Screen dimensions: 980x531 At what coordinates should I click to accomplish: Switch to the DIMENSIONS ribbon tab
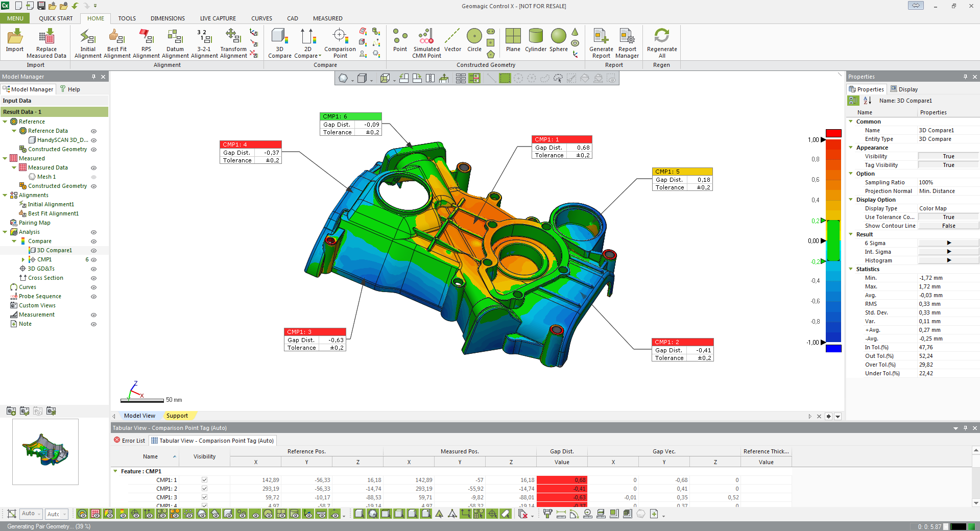[x=168, y=18]
